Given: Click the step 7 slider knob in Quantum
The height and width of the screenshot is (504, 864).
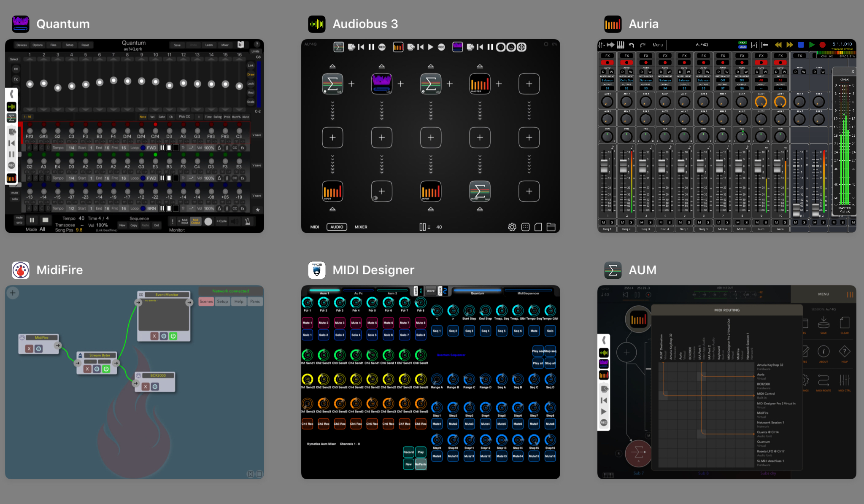Looking at the screenshot, I should 113,80.
